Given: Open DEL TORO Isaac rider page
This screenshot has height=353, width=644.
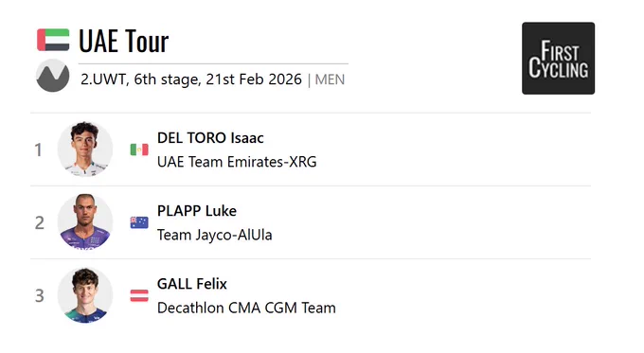Looking at the screenshot, I should click(210, 138).
